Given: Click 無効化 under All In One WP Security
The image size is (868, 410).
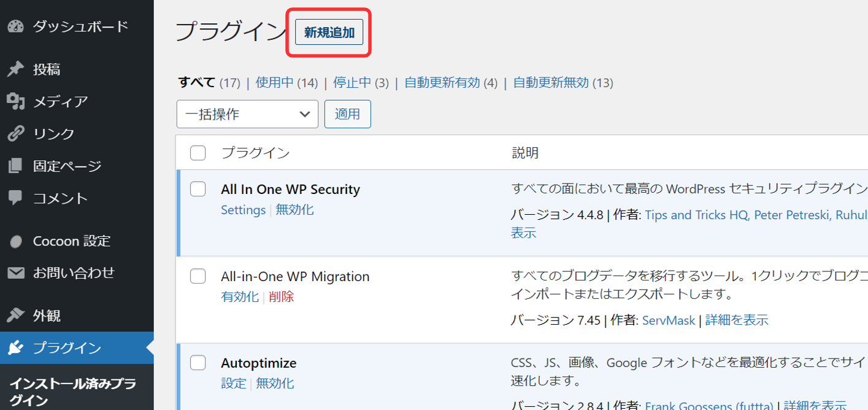Looking at the screenshot, I should (294, 210).
